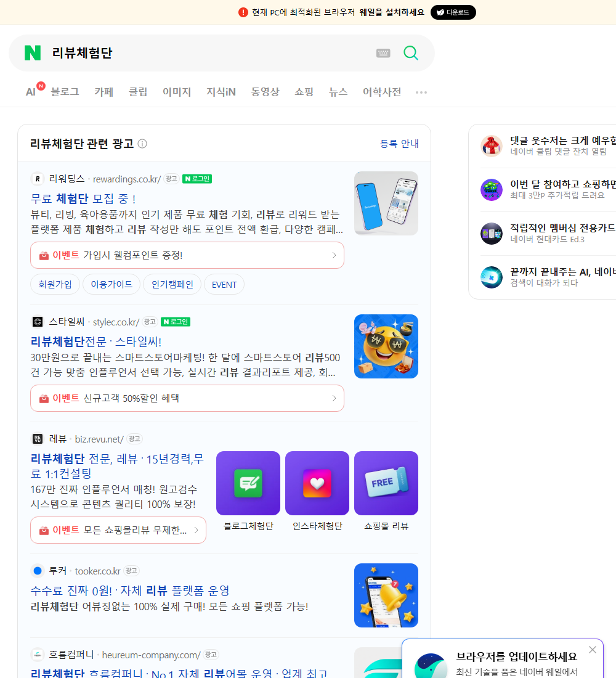
Task: Open the 수수료 진짜 0원! headline
Action: pyautogui.click(x=130, y=590)
